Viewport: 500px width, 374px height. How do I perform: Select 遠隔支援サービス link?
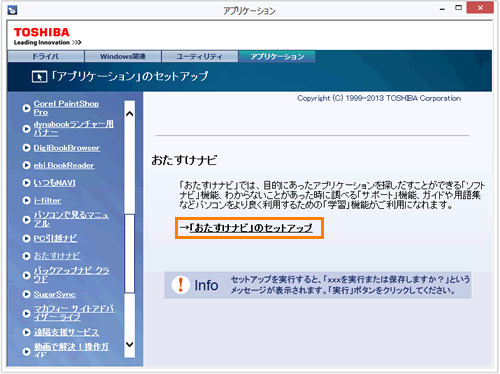(66, 332)
